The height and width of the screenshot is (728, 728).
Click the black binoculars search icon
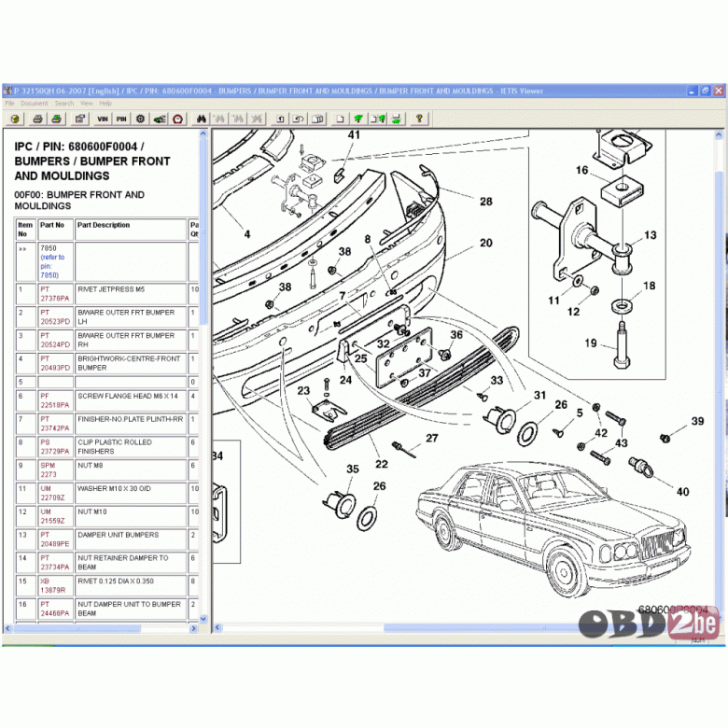coord(201,119)
